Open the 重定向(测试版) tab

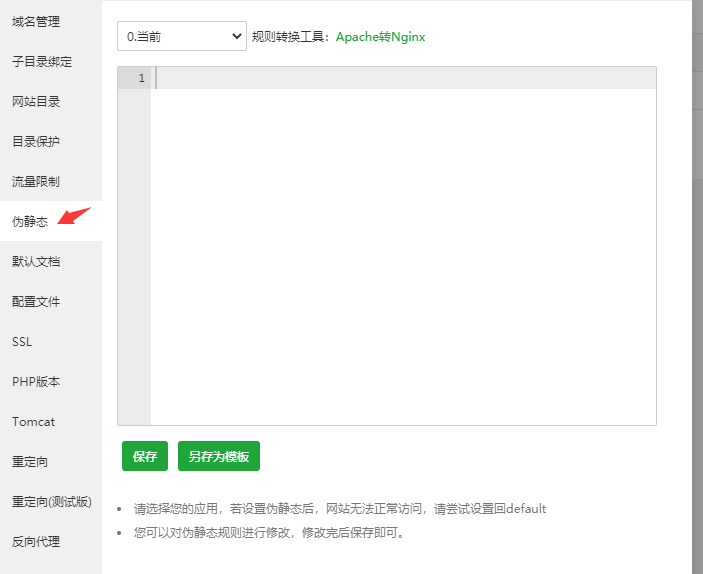pos(51,501)
